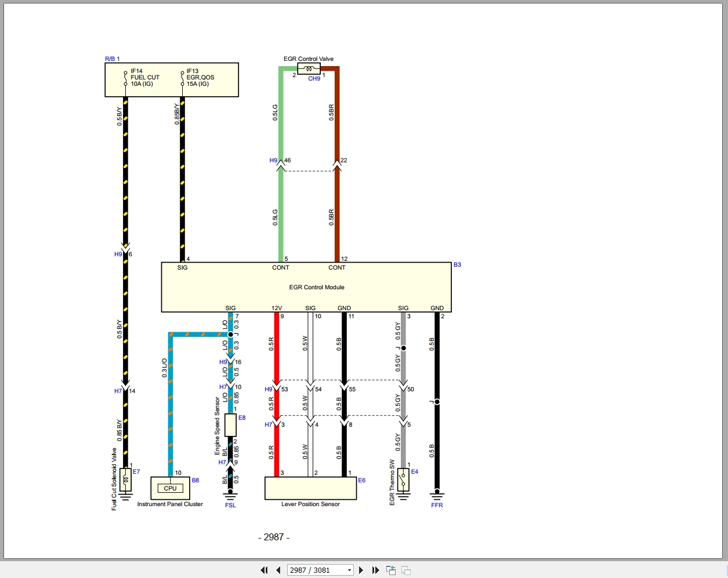Image resolution: width=728 pixels, height=578 pixels.
Task: Open the page number dropdown arrow
Action: coord(349,570)
